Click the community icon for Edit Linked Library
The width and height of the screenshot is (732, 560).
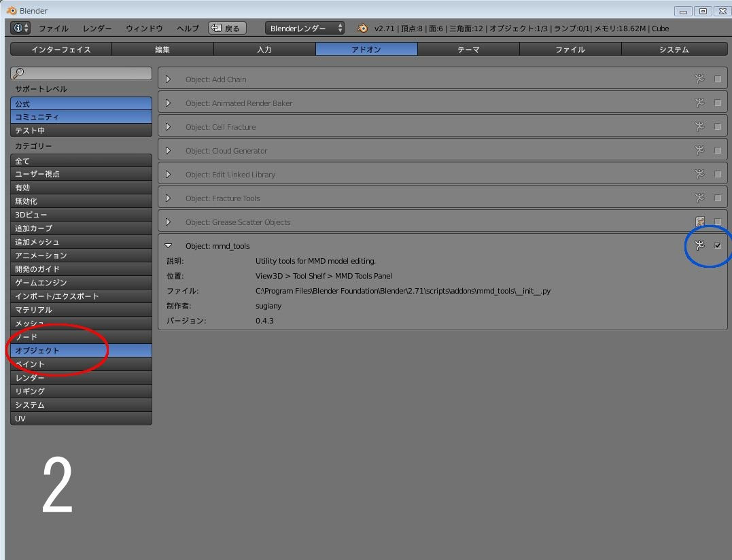pyautogui.click(x=699, y=175)
